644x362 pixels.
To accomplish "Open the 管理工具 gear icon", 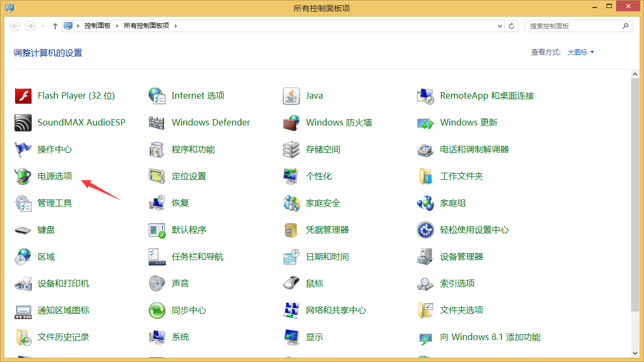I will tap(23, 203).
